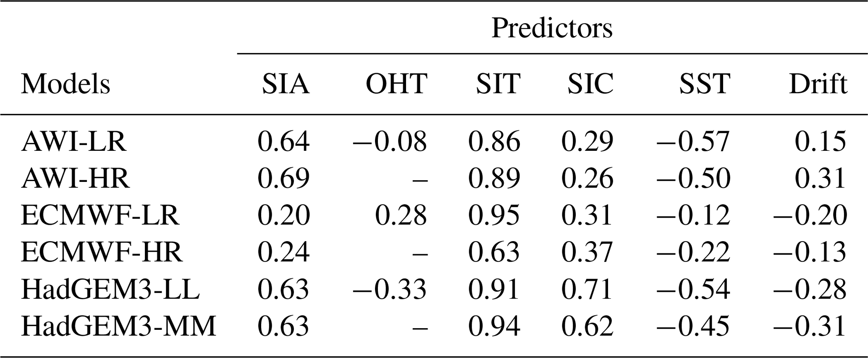Click the HadGEM3-MM Drift value −0.31
This screenshot has height=358, width=868.
809,326
